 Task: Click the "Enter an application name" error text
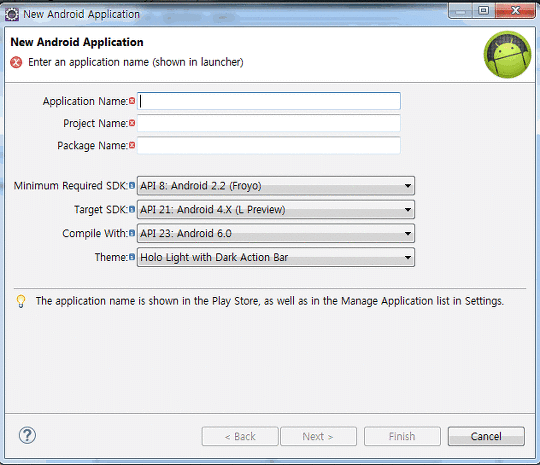[x=136, y=62]
